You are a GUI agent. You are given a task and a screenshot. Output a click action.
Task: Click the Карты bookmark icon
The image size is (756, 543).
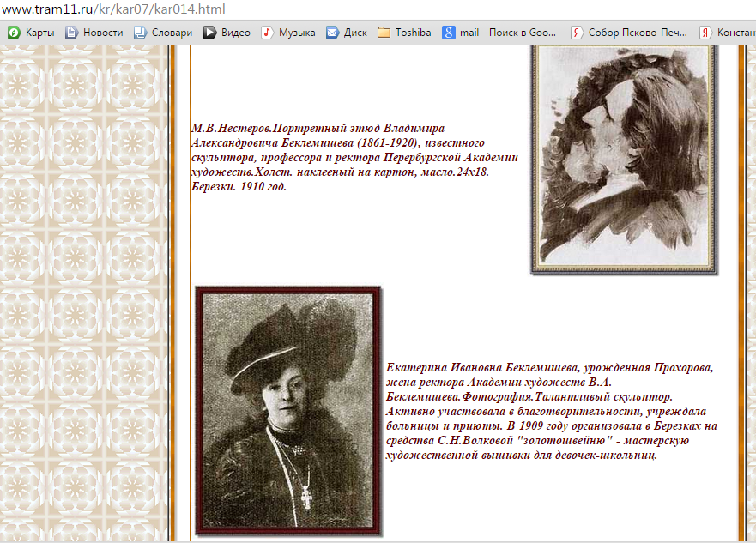[x=14, y=33]
